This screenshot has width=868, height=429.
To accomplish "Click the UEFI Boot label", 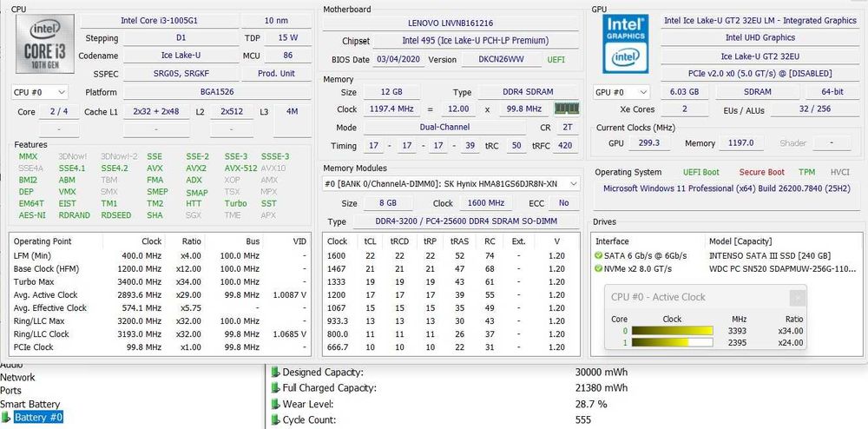I will (x=700, y=172).
